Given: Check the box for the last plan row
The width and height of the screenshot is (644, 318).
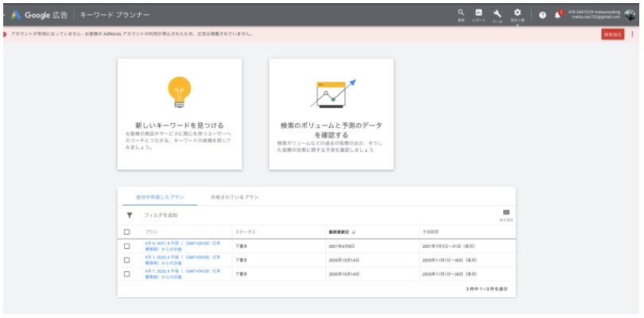Looking at the screenshot, I should tap(127, 273).
